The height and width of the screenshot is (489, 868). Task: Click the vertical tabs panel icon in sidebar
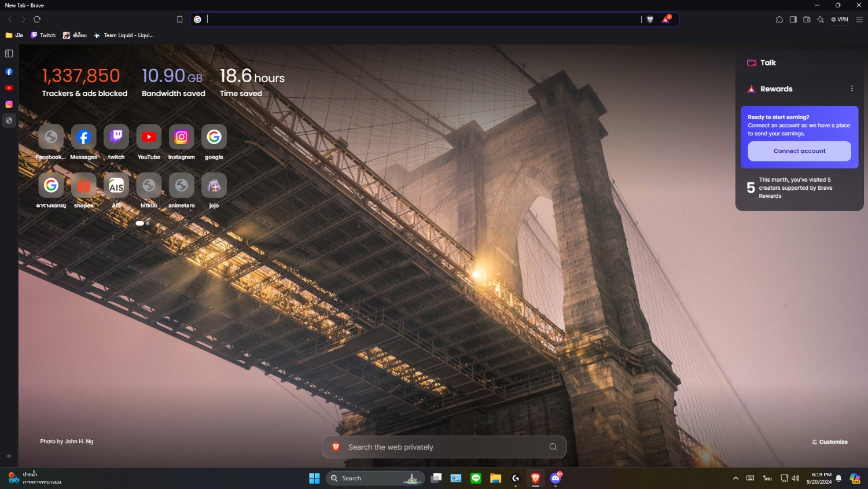[9, 54]
